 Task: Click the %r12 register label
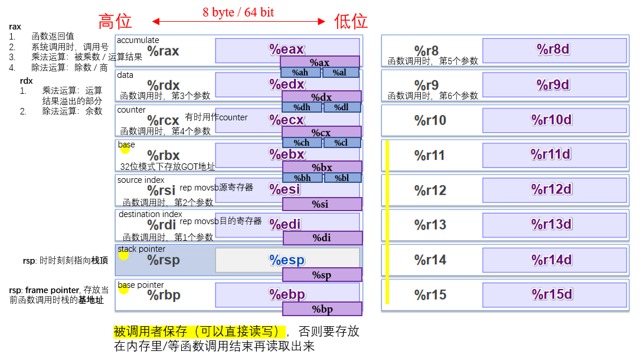pyautogui.click(x=430, y=191)
